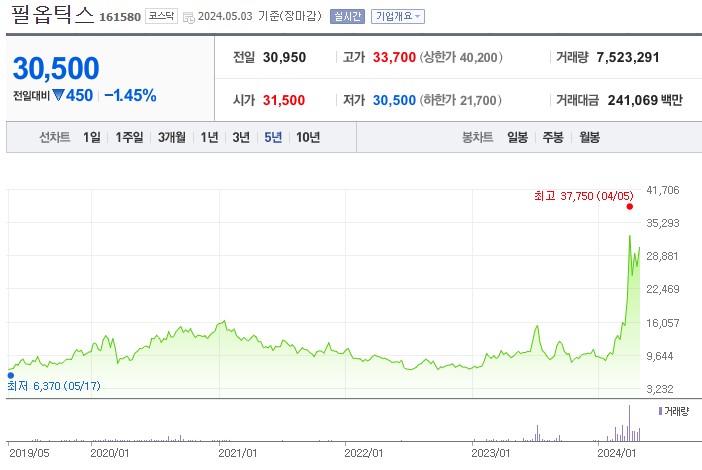Open the 기업개요 dropdown
The height and width of the screenshot is (470, 702).
(x=398, y=17)
